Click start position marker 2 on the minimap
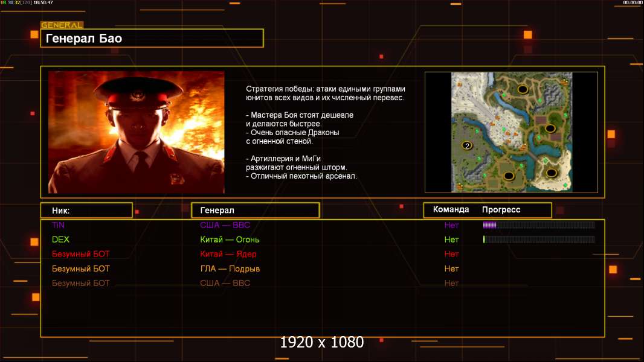644x362 pixels. (466, 145)
